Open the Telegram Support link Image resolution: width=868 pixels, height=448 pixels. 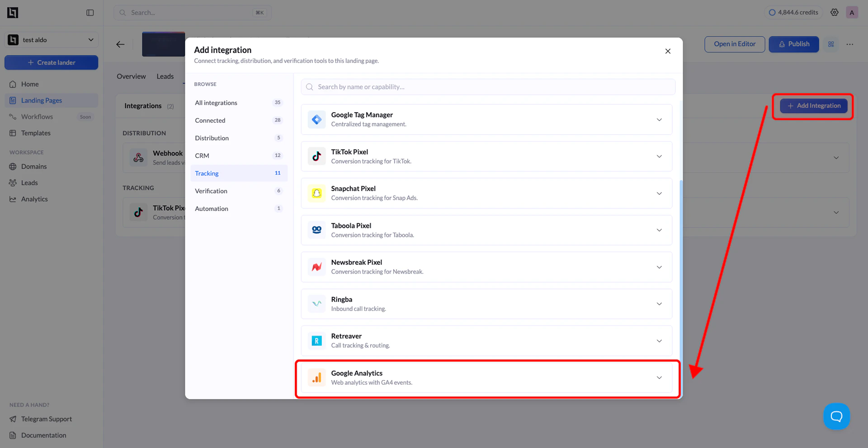[52, 419]
